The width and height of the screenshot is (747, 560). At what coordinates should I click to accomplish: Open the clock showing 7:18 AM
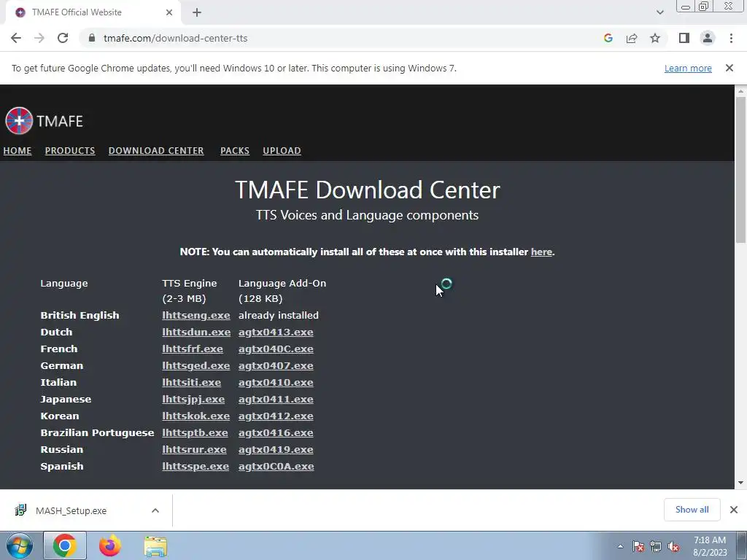point(710,546)
